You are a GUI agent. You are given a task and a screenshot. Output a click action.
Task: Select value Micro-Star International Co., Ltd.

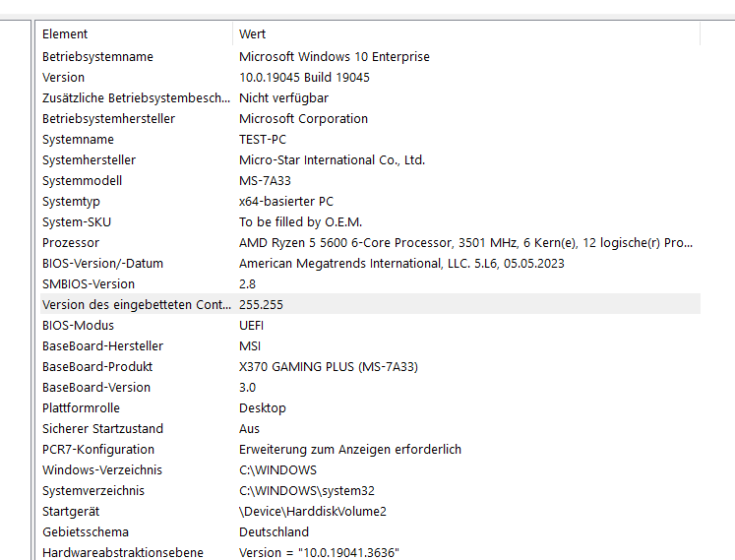332,160
